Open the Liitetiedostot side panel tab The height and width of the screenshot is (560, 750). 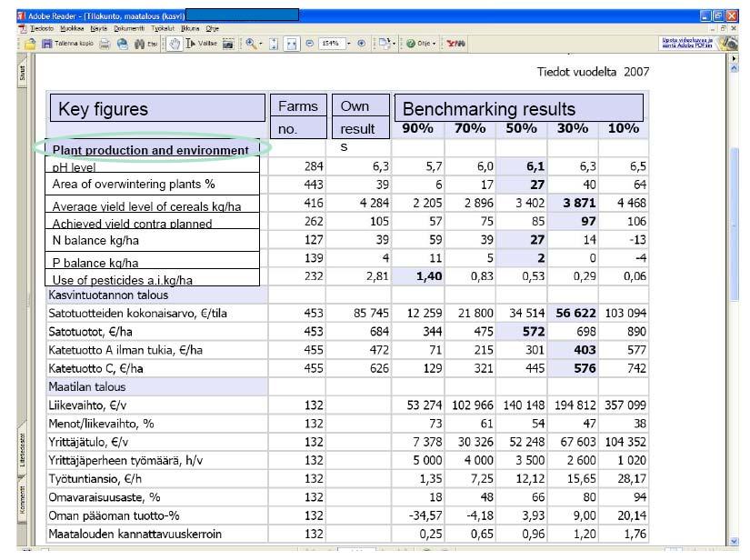click(x=22, y=451)
